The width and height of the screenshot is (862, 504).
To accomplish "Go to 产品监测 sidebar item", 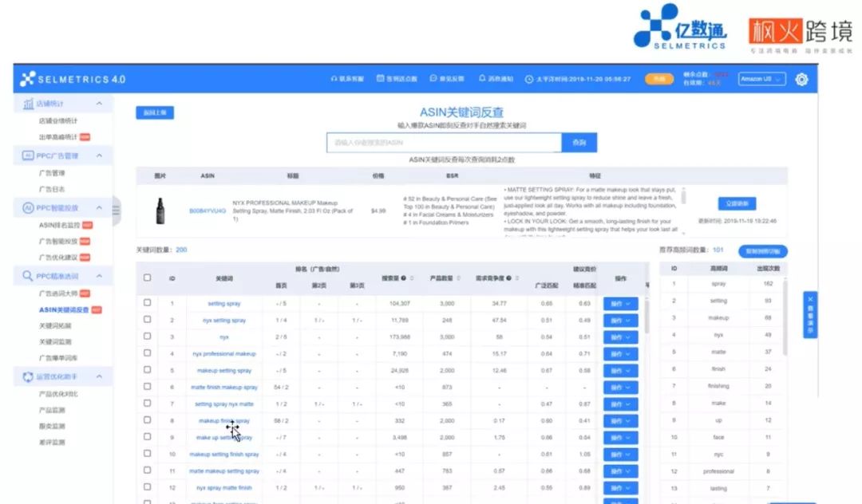I will point(52,410).
